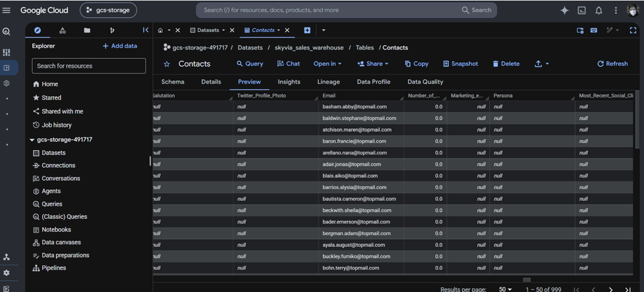Click Add data in Explorer
The height and width of the screenshot is (292, 644).
[119, 46]
